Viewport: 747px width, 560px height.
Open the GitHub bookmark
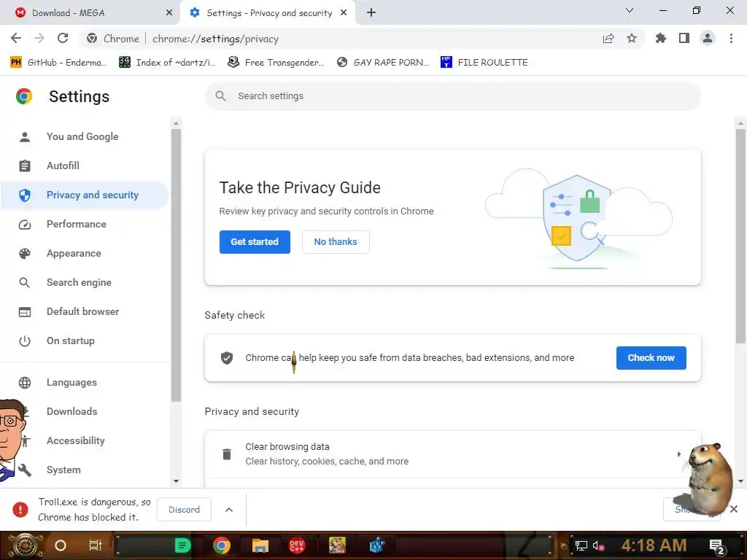coord(58,63)
